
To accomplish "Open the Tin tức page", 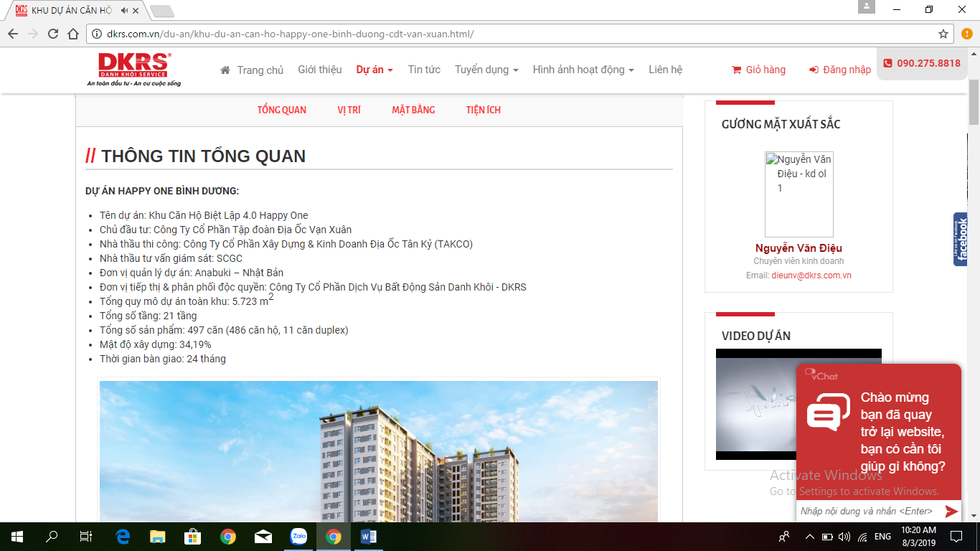I will click(x=424, y=70).
